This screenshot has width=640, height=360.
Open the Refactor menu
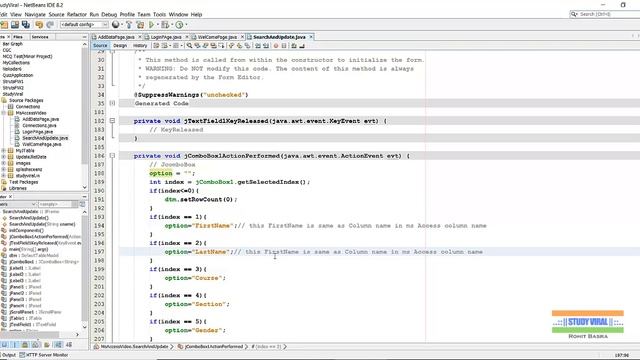pyautogui.click(x=77, y=14)
